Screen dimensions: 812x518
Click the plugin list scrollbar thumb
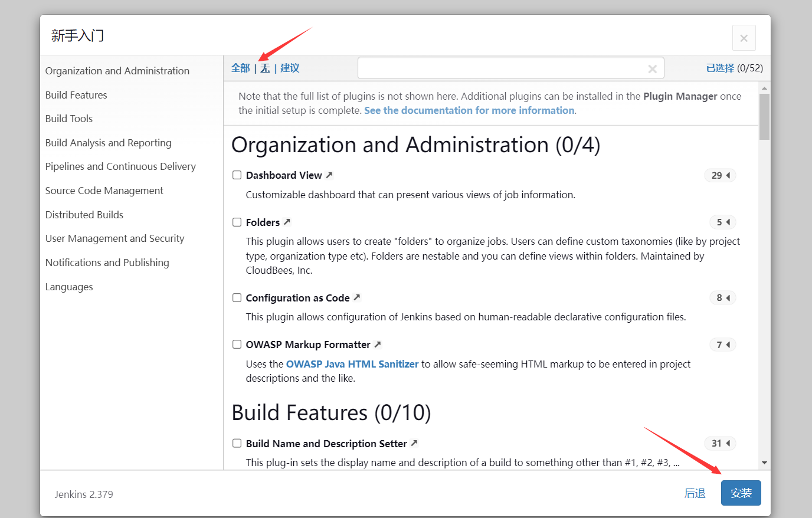point(764,116)
